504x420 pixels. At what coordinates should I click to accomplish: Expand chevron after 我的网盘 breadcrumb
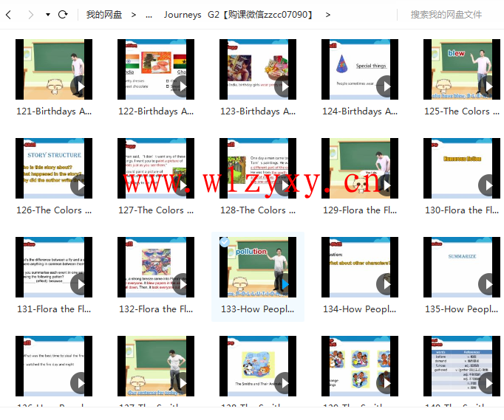click(134, 15)
